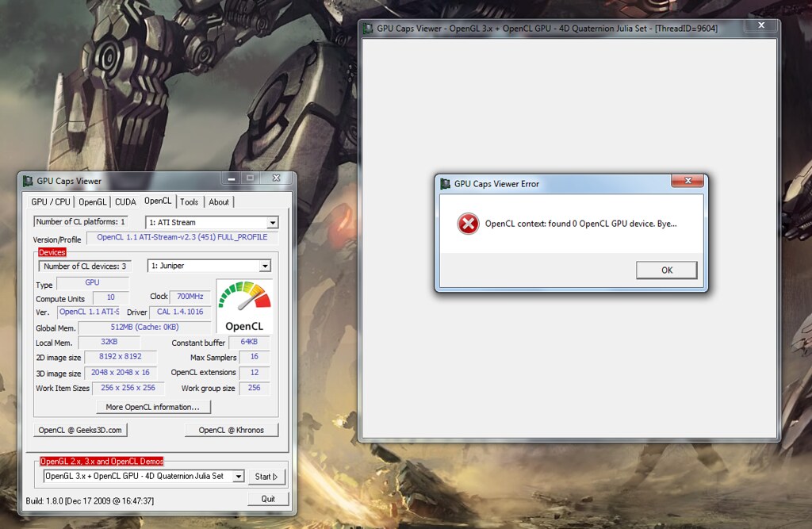This screenshot has height=529, width=812.
Task: Close the 4D Quaternion Julia Set window
Action: (761, 25)
